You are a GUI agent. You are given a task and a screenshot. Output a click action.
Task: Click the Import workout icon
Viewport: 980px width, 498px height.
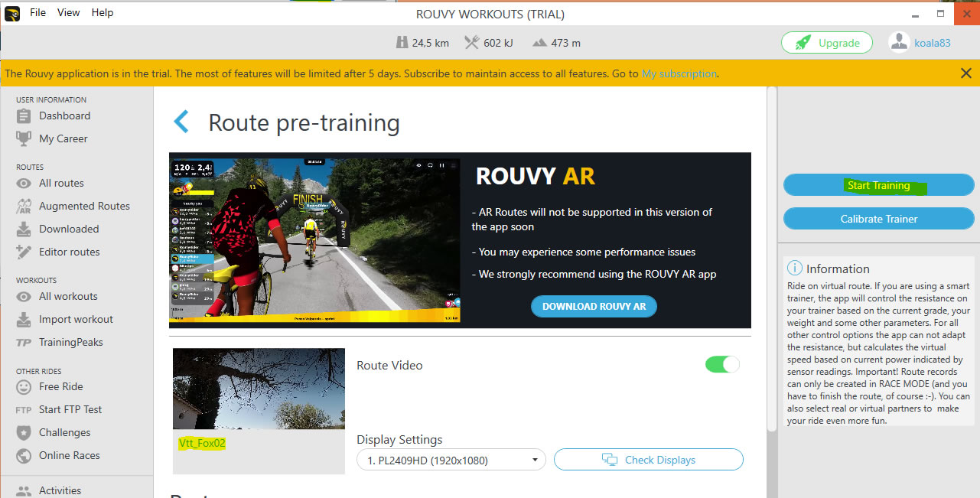[x=24, y=319]
